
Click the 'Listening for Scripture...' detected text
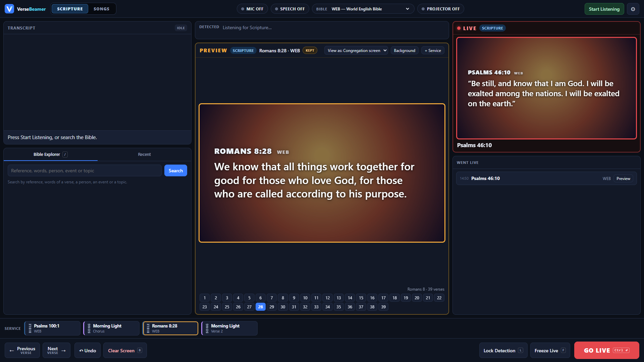[x=247, y=27]
